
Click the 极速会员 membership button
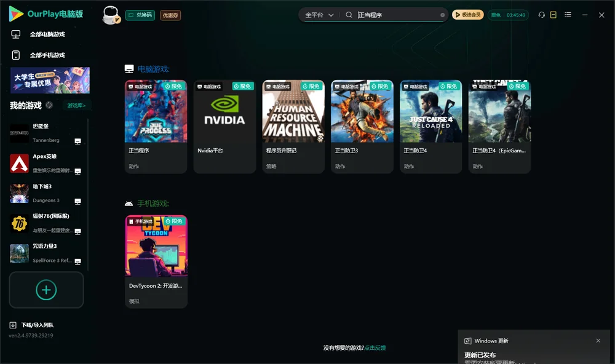pos(467,15)
